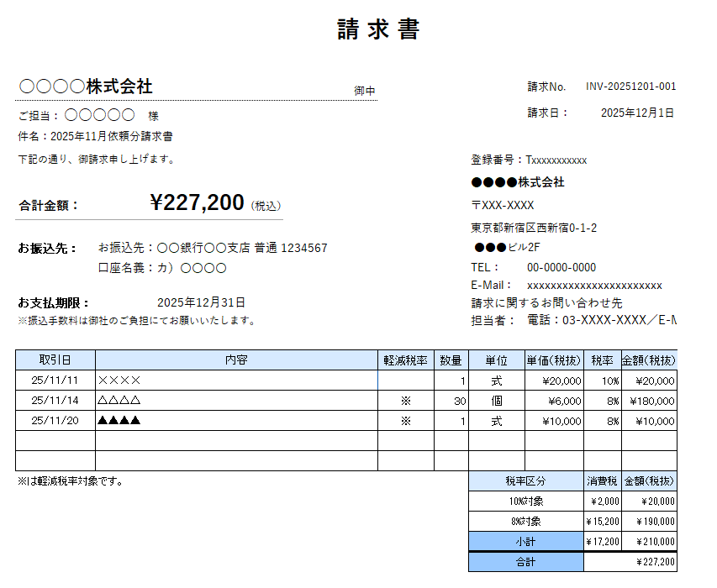The image size is (717, 588).
Task: Select the 8%対象 row label
Action: coord(526,522)
